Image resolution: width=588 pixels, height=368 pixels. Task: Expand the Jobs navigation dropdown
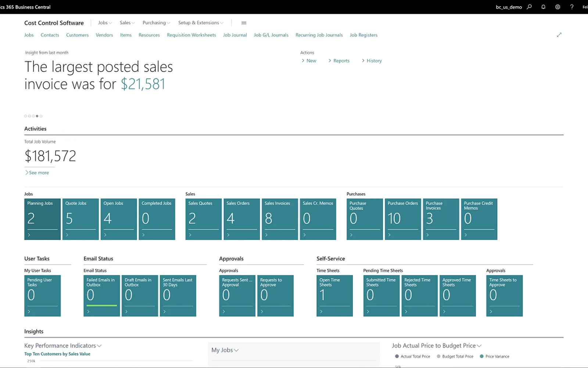tap(105, 23)
